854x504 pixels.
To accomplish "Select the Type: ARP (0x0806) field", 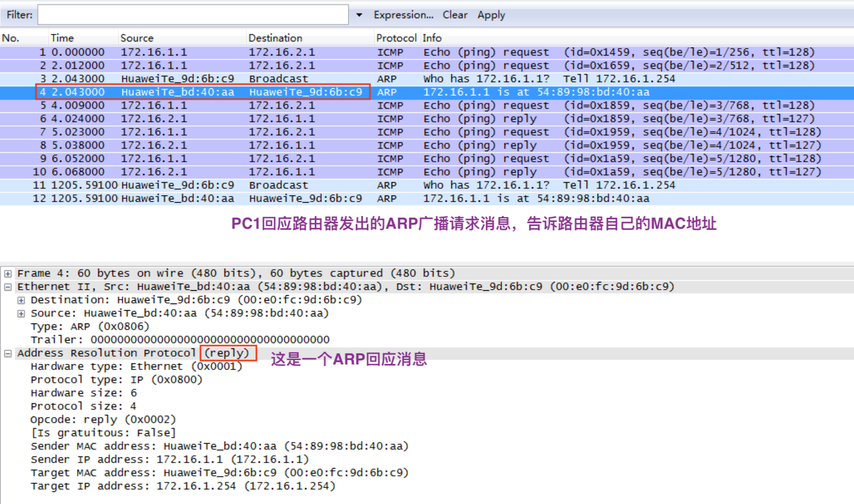I will point(90,326).
